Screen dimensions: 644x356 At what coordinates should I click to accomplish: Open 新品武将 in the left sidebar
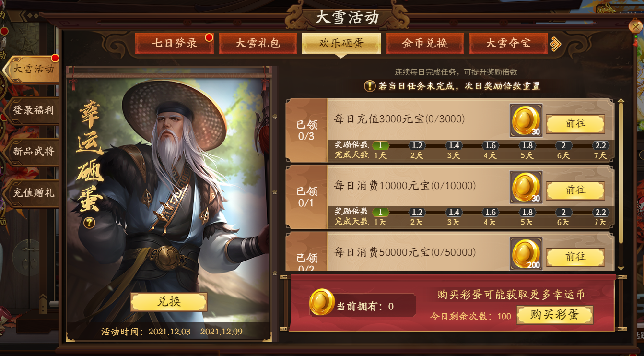33,152
